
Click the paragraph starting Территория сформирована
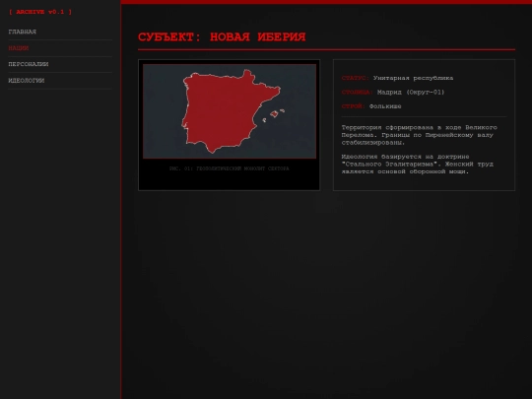419,135
